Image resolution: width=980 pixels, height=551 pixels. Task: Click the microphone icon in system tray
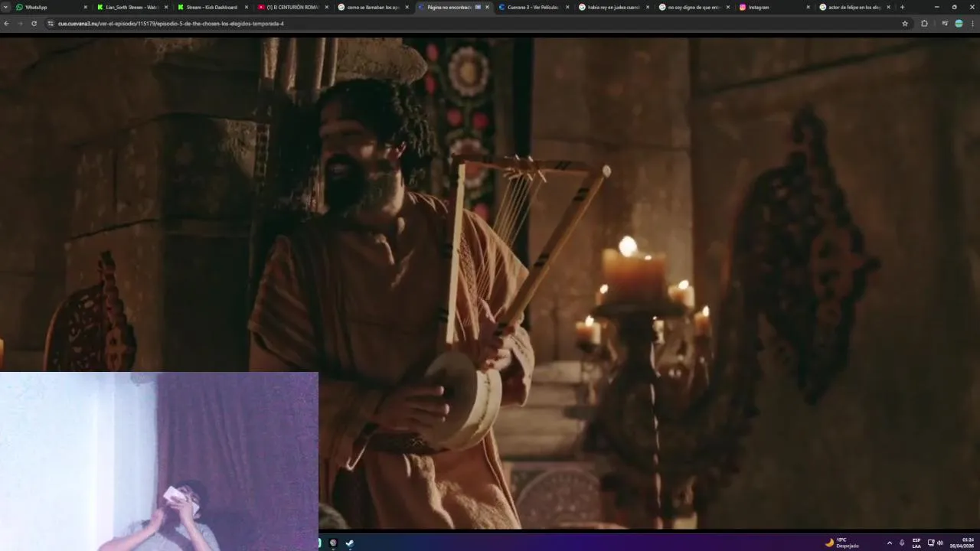point(902,543)
